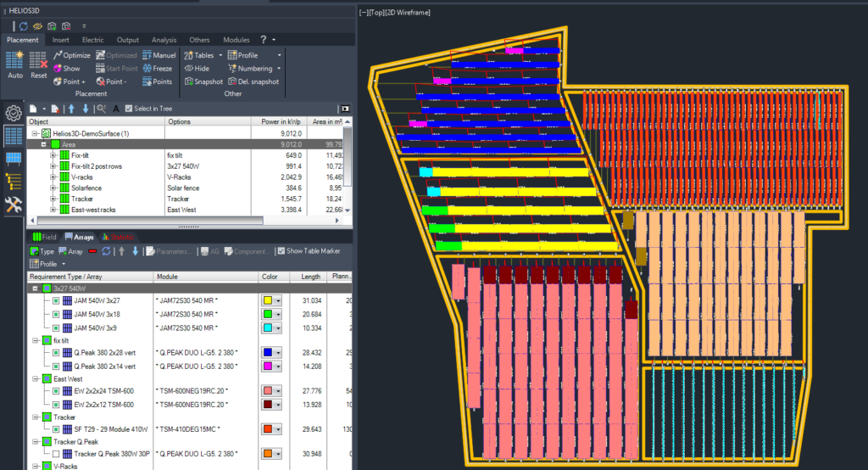Toggle checkbox for JAM 540W 3x27
This screenshot has width=868, height=470.
click(56, 300)
